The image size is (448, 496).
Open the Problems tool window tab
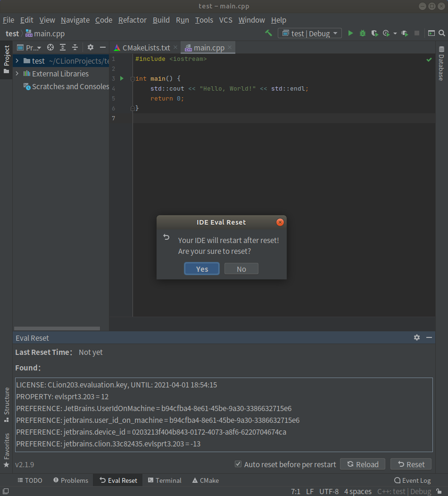click(x=71, y=480)
